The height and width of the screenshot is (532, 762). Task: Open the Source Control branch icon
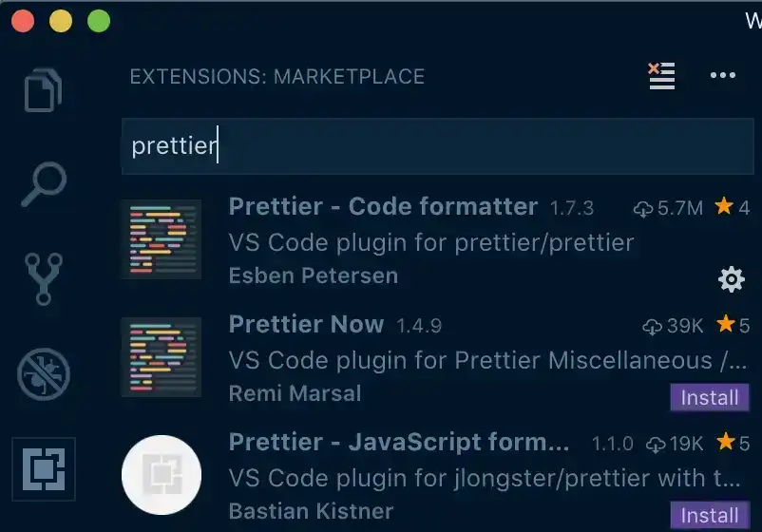click(44, 279)
